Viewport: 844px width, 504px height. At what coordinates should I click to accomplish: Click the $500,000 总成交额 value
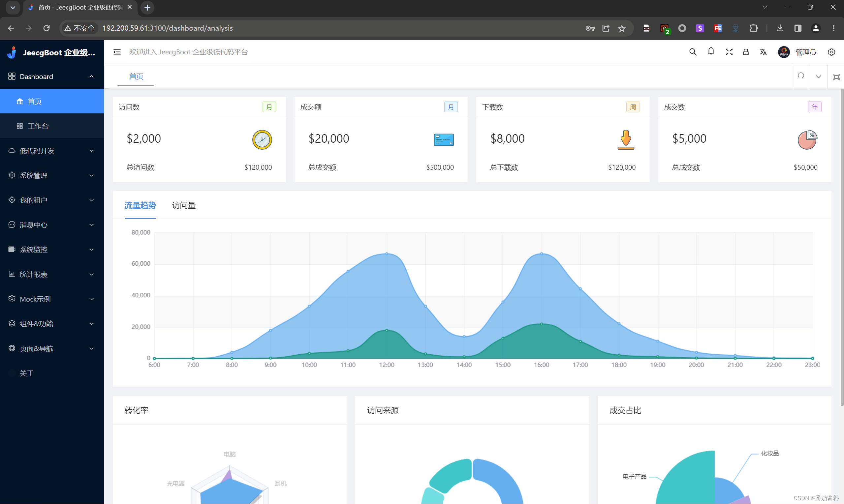click(x=440, y=167)
